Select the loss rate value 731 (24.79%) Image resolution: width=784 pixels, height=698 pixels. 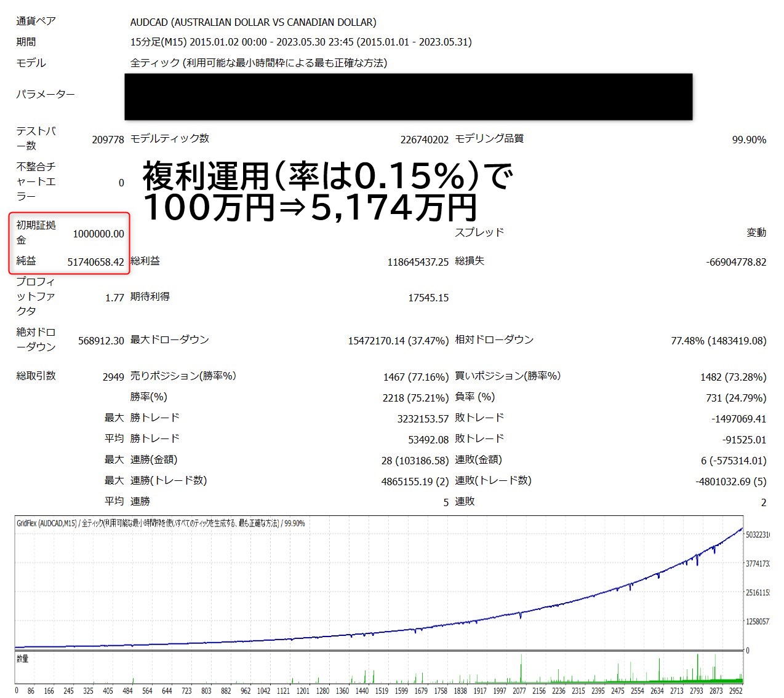tap(736, 398)
